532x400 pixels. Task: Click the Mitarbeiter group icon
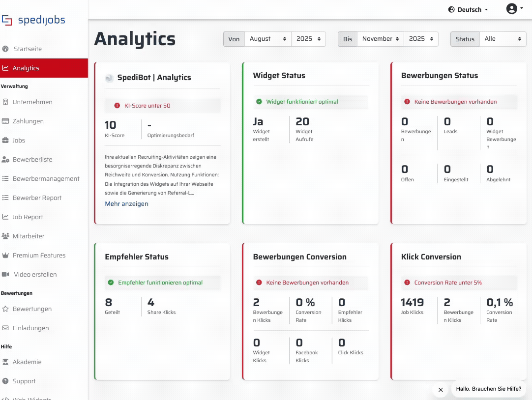tap(5, 236)
